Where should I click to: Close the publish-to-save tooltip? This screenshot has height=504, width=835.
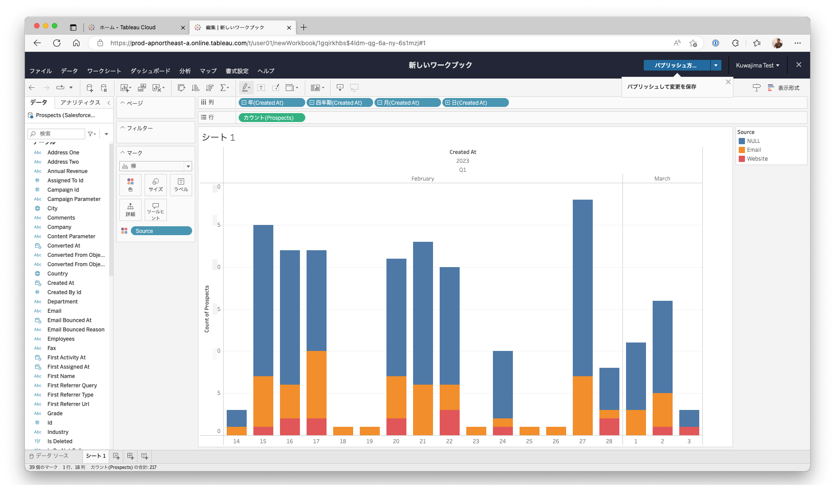pos(728,82)
